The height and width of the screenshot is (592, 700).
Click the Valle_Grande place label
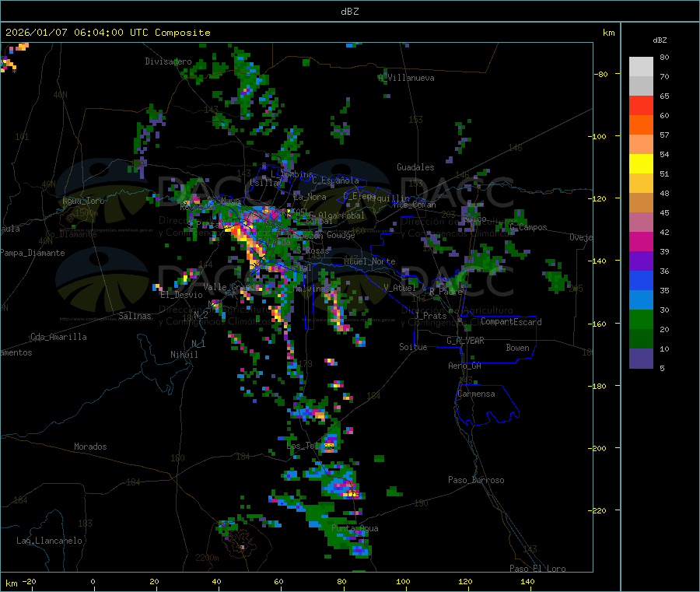(x=230, y=287)
